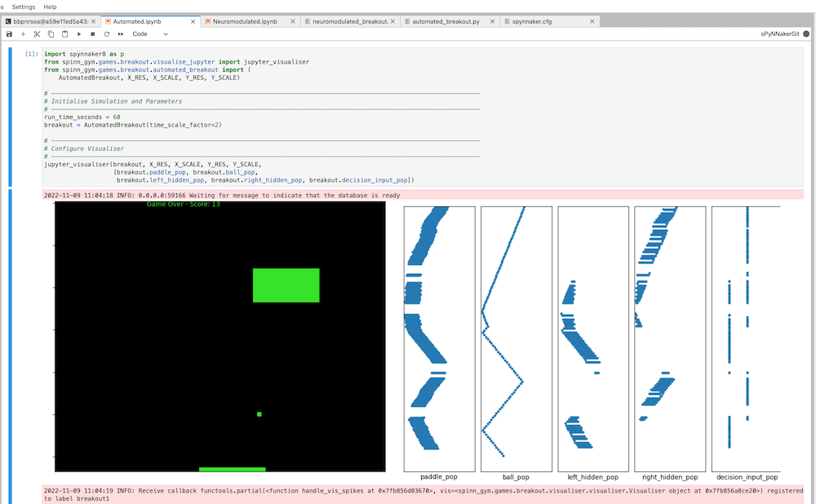Switch to the Neuromodulated.ipynb tab

[x=245, y=21]
